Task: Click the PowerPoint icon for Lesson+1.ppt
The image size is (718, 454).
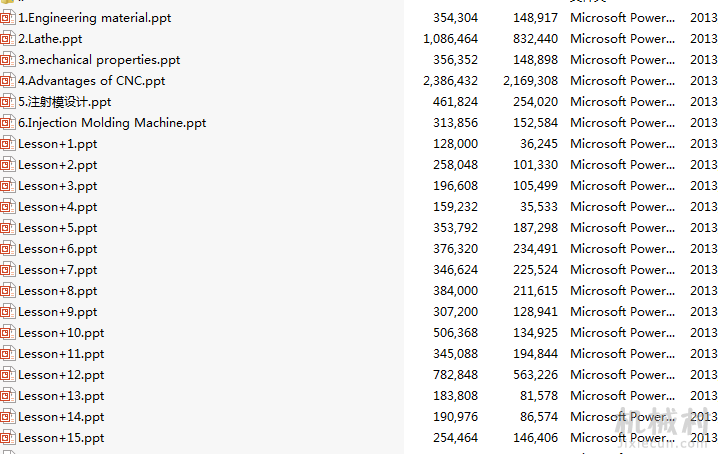Action: (8, 144)
